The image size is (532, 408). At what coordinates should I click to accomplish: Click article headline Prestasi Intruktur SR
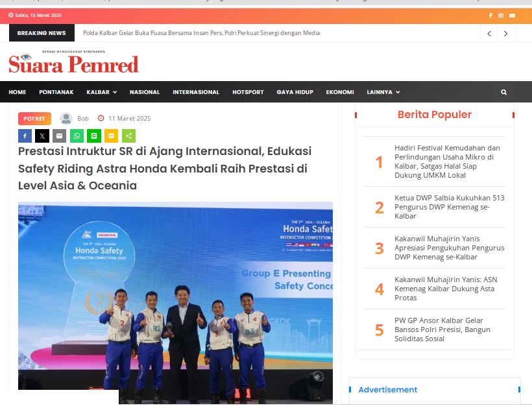[x=165, y=168]
